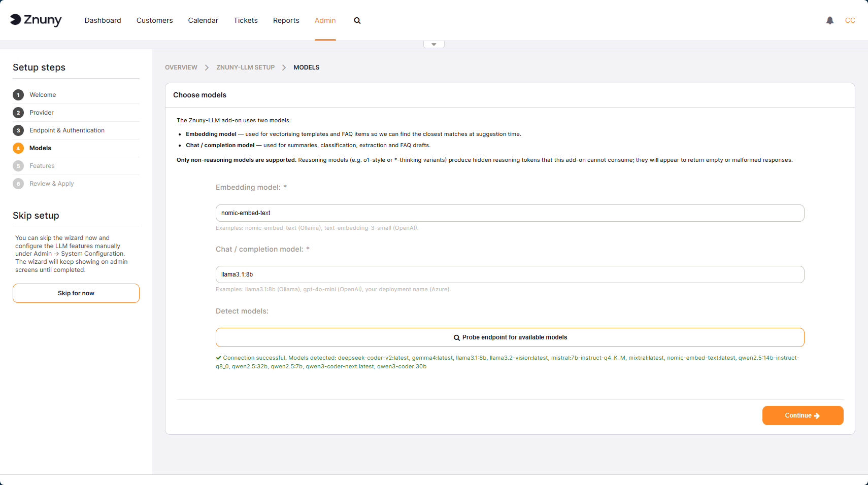Image resolution: width=868 pixels, height=485 pixels.
Task: Open the Reports menu
Action: [286, 20]
